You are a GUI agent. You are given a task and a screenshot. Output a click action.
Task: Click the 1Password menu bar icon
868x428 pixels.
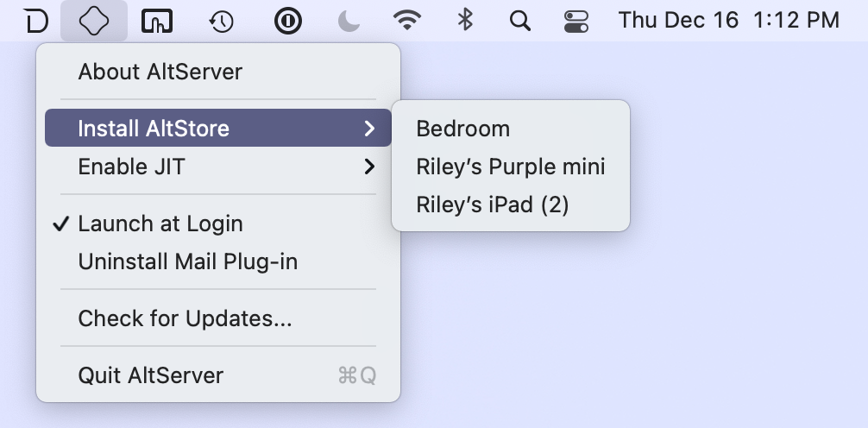pyautogui.click(x=288, y=21)
